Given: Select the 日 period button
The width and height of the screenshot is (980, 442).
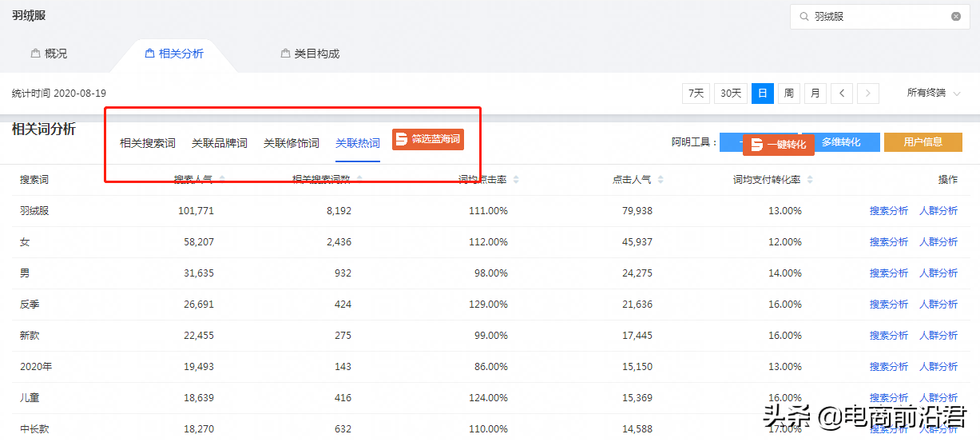Looking at the screenshot, I should point(763,94).
